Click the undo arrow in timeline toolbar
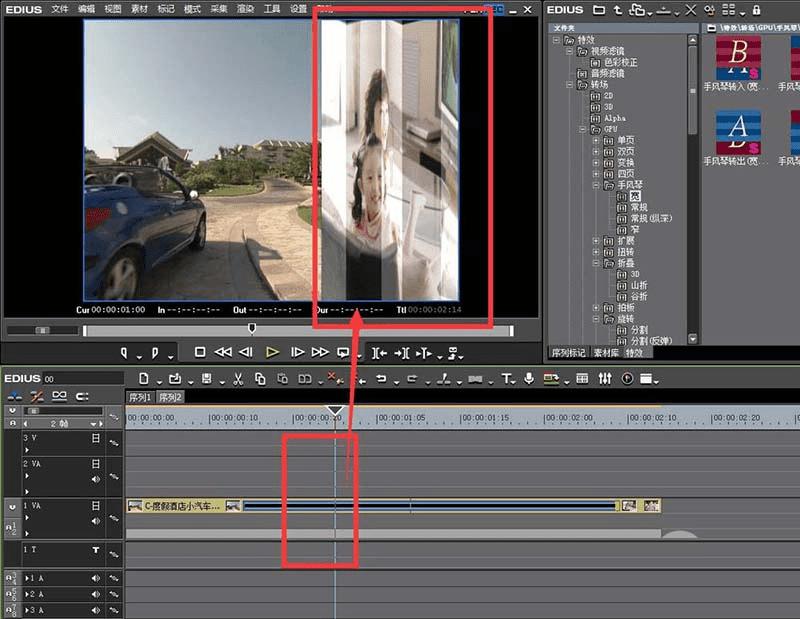Screen dimensions: 800x619 tap(381, 379)
